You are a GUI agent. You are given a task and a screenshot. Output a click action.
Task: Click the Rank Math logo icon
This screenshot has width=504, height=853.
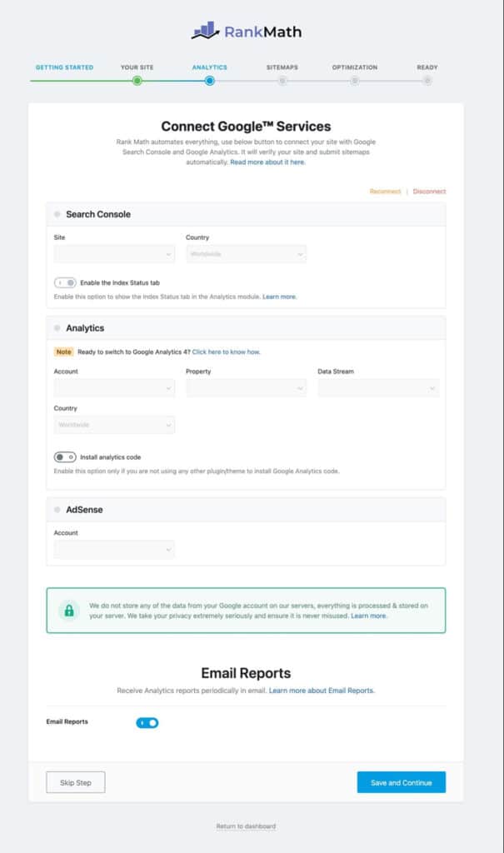(205, 32)
